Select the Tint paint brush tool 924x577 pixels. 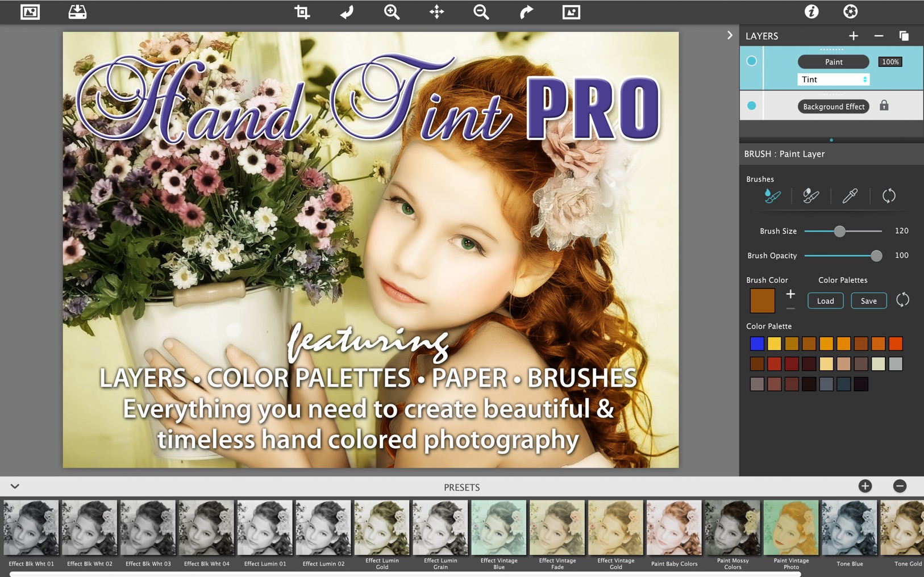coord(774,196)
